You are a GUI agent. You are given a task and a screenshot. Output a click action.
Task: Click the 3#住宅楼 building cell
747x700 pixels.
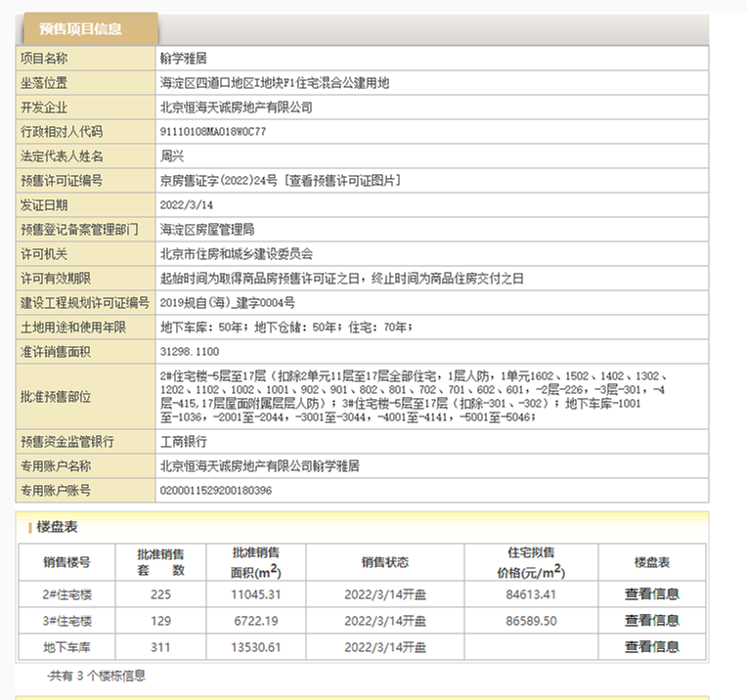66,620
